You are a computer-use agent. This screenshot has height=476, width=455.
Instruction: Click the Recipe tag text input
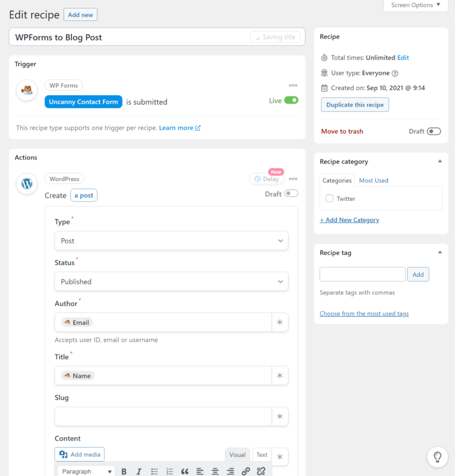point(363,274)
